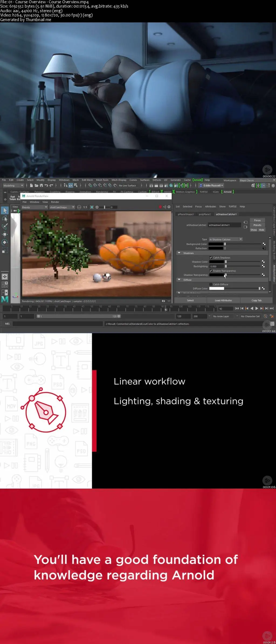This screenshot has width=276, height=644.
Task: Click Attribute Editor input connection icon
Action: [246, 222]
